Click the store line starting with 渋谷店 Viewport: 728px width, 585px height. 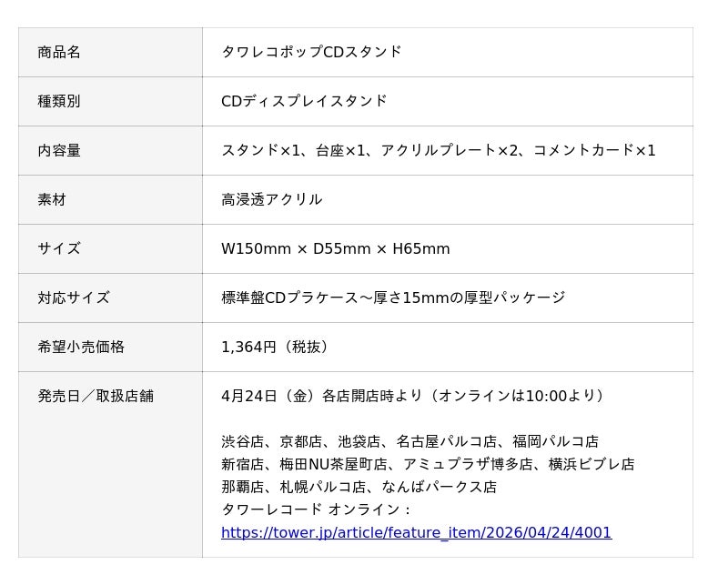pos(409,441)
